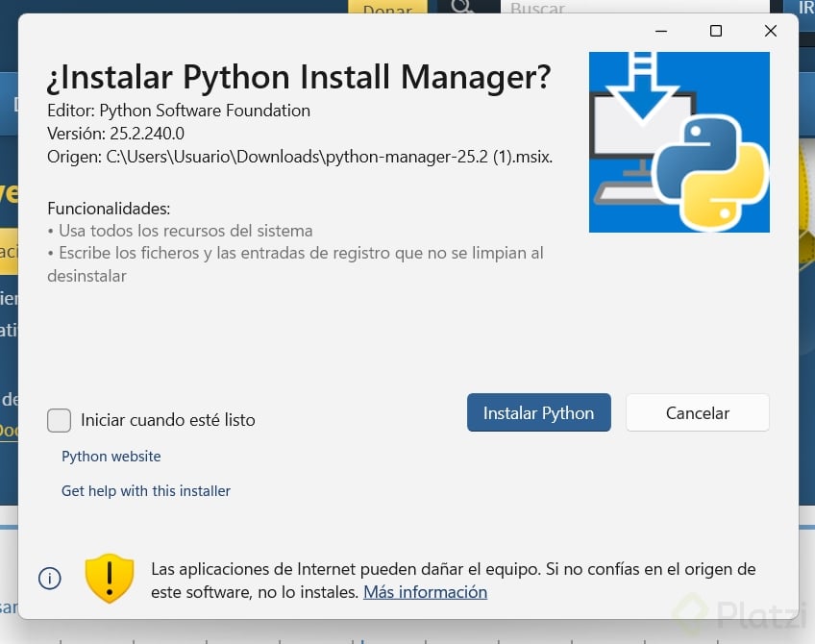Click the Versión 25.2.240.0 text
Screen dimensions: 815x644
tap(115, 134)
